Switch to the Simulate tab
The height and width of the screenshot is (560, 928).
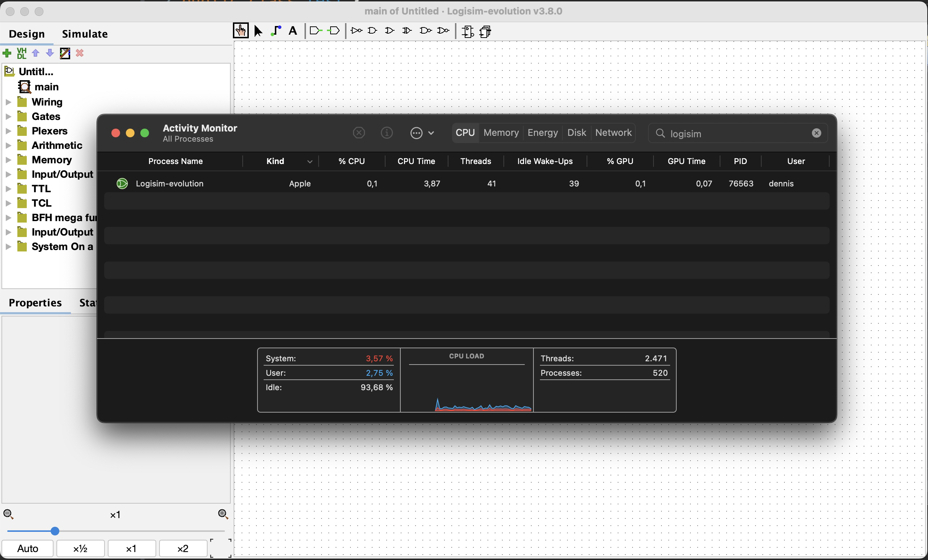(84, 34)
